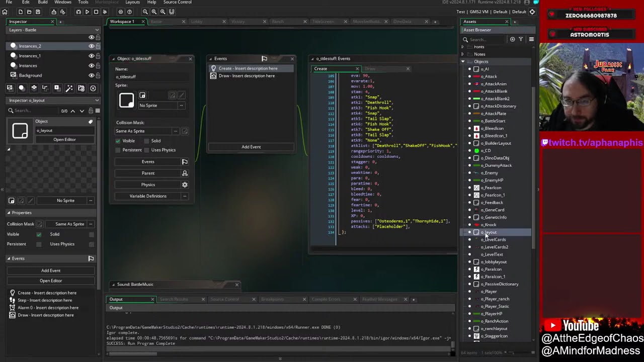The height and width of the screenshot is (362, 644).
Task: Uncheck Visible in o_titlestuff object editor
Action: tap(118, 141)
